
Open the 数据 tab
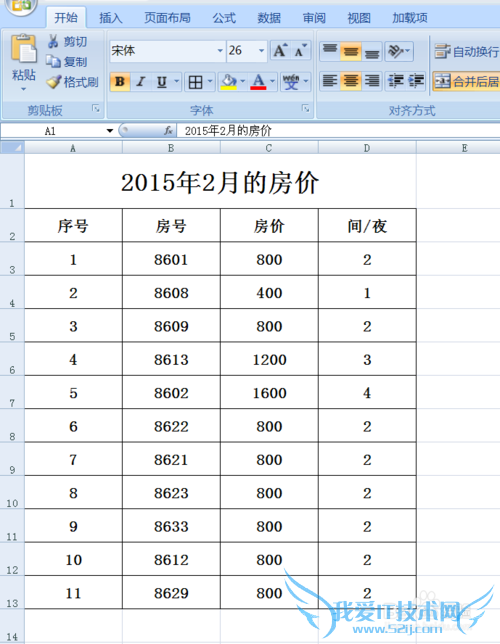269,18
